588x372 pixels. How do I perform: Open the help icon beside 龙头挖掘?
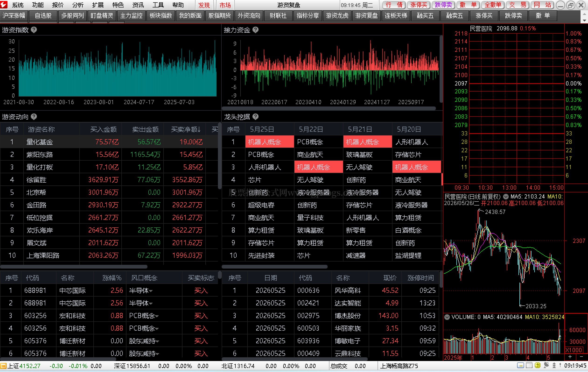[255, 117]
